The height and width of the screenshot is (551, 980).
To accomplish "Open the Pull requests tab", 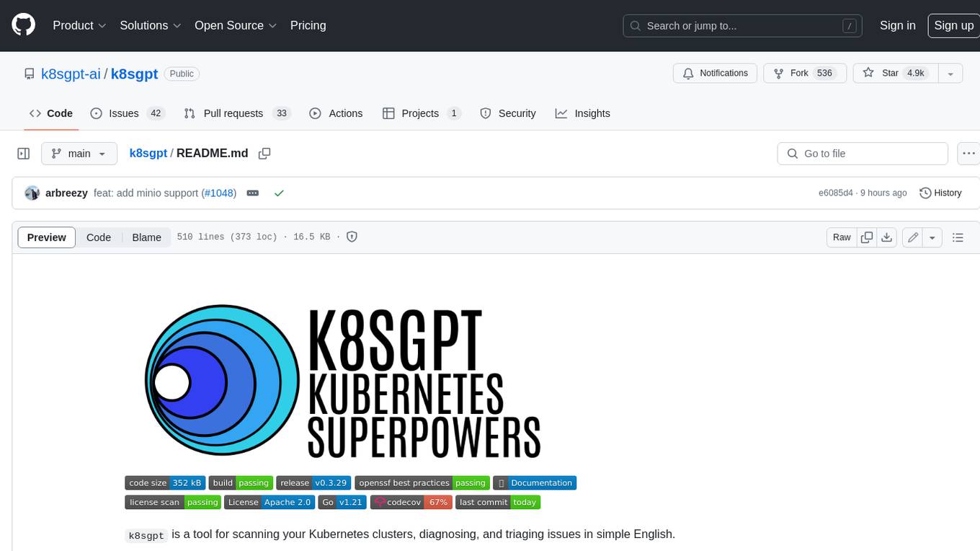I will 236,113.
